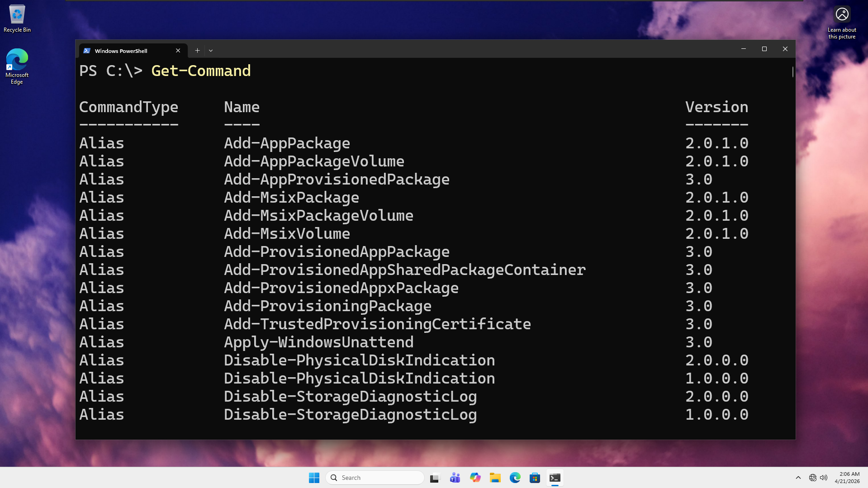The image size is (868, 488).
Task: Minimize the PowerShell window
Action: coord(743,49)
